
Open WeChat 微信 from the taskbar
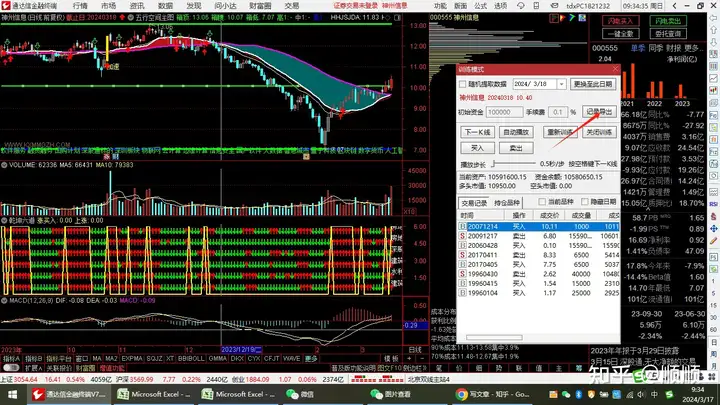point(300,394)
